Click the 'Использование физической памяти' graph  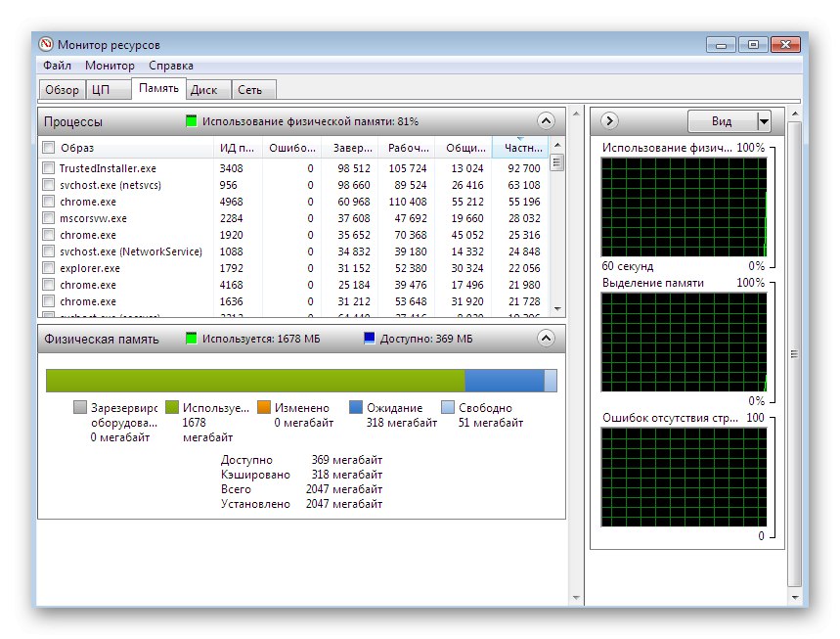click(685, 206)
